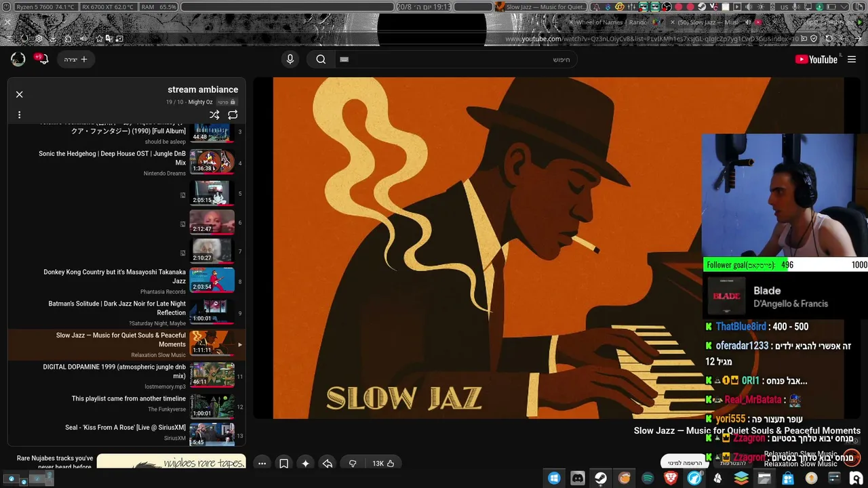Play Batman's Solitude Dark Jazz Noir video
Viewport: 868px width, 488px height.
click(x=125, y=313)
